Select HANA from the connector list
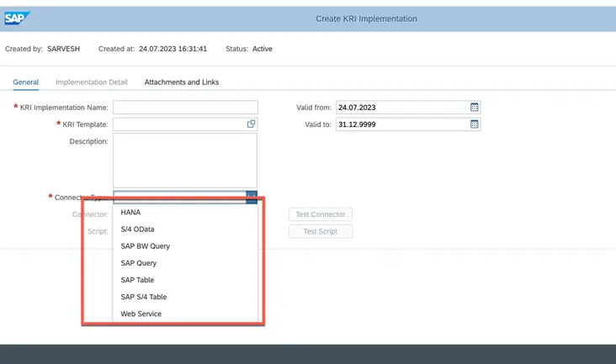The height and width of the screenshot is (364, 616). pyautogui.click(x=130, y=213)
